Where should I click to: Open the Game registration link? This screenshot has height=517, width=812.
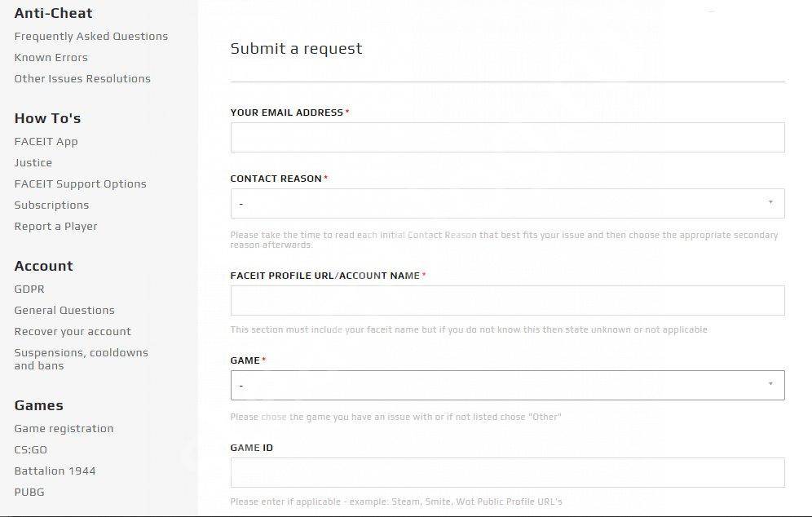tap(64, 429)
